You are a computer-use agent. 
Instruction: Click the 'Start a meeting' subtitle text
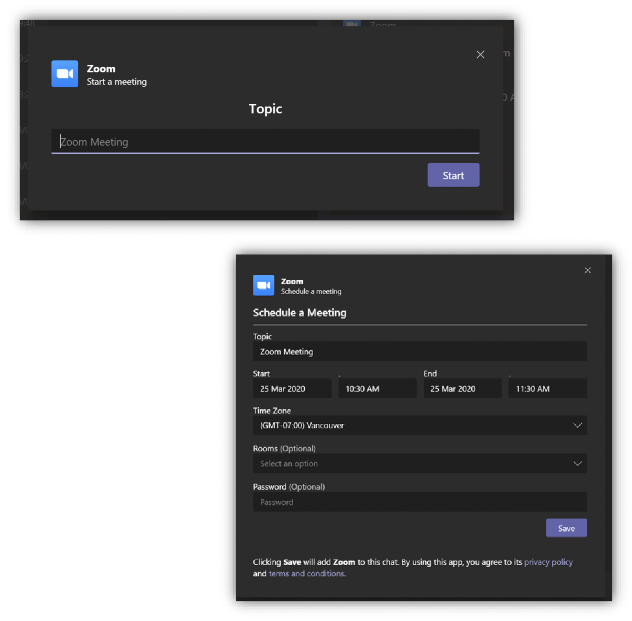pyautogui.click(x=116, y=82)
